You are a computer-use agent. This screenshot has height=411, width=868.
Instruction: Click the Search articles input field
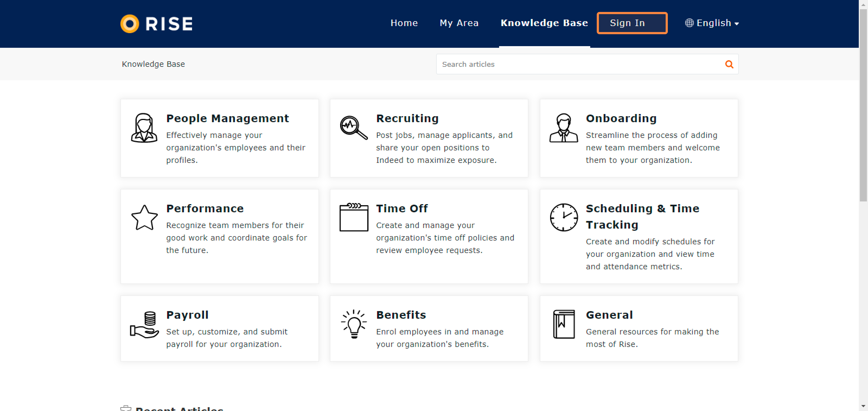coord(587,64)
